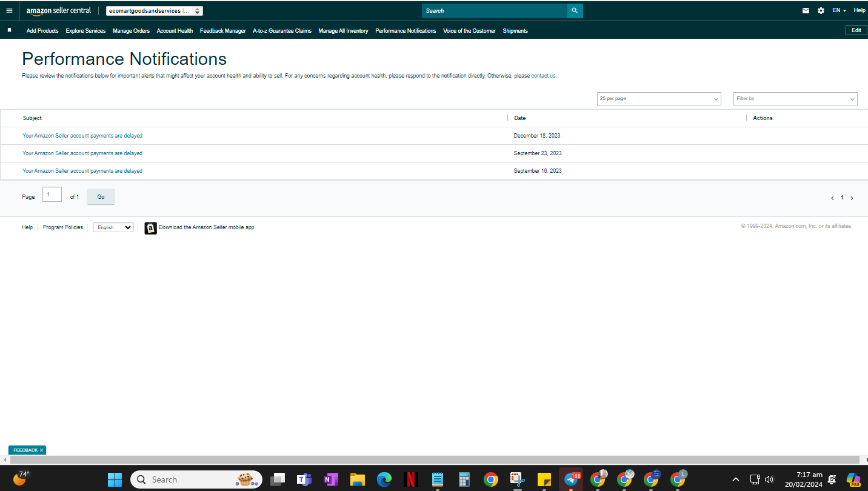The height and width of the screenshot is (491, 868).
Task: Click the bookmark icon beside Add Products
Action: (x=9, y=30)
